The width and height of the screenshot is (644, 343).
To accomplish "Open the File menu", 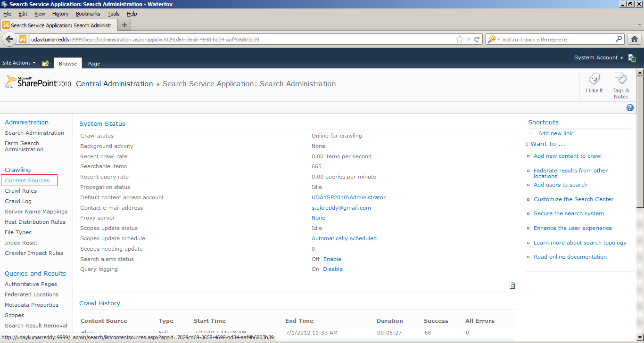I will (x=7, y=14).
